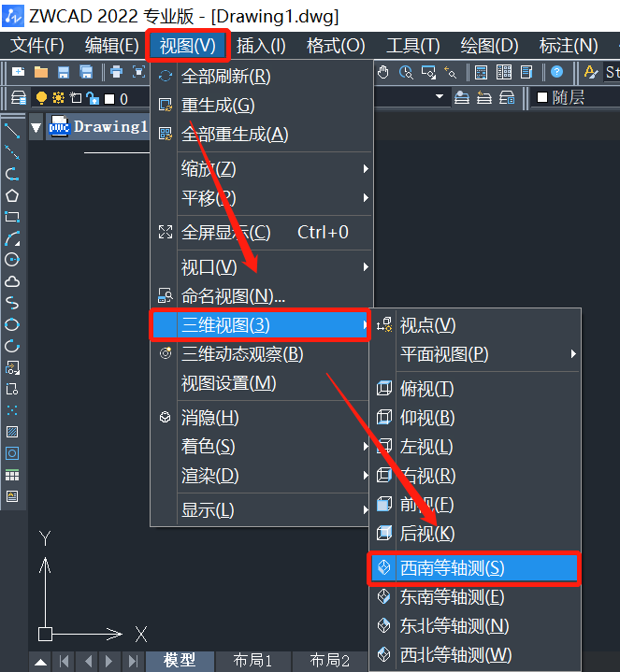Click the Insert Block tool icon
Screen dimensions: 620x672
tap(12, 367)
